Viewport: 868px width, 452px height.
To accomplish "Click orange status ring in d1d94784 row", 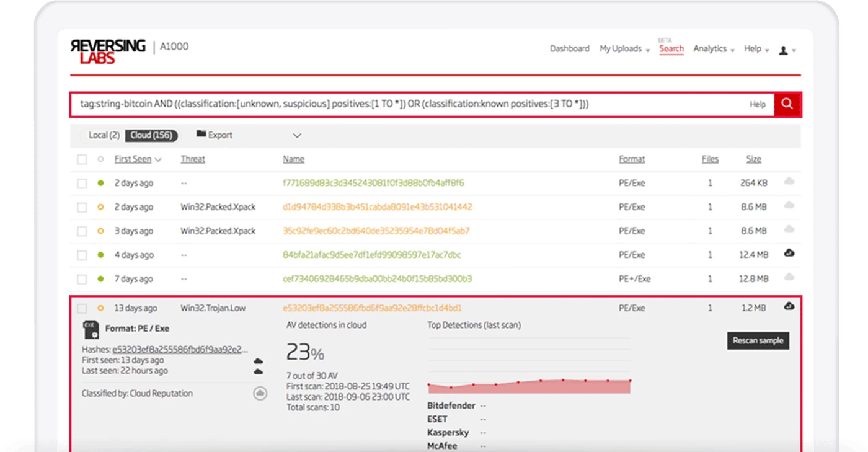I will (100, 207).
